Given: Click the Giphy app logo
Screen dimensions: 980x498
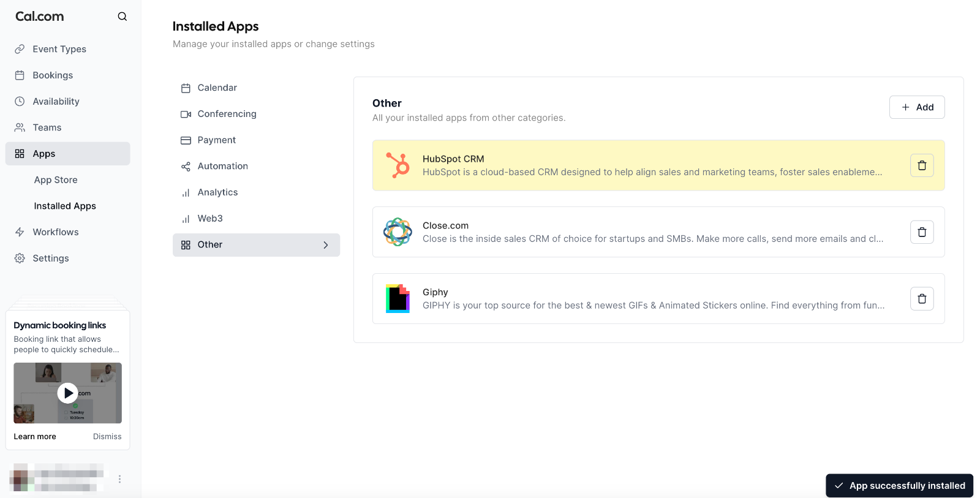Looking at the screenshot, I should [398, 299].
